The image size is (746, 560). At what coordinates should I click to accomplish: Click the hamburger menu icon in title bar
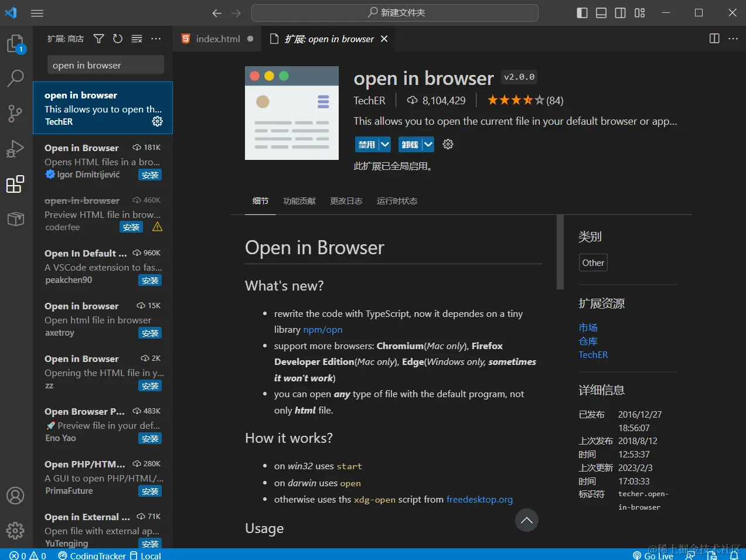pyautogui.click(x=38, y=13)
